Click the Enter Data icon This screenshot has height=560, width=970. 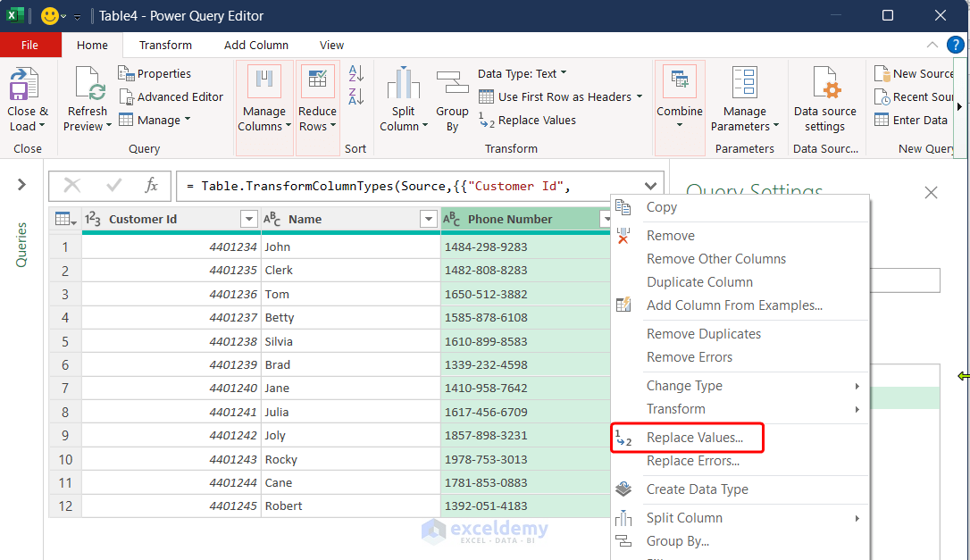882,120
